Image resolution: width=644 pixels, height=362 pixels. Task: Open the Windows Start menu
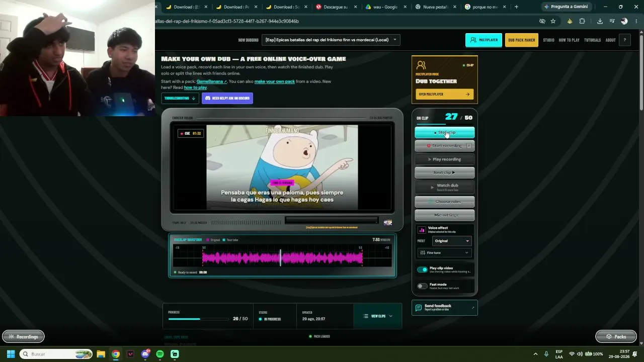11,354
